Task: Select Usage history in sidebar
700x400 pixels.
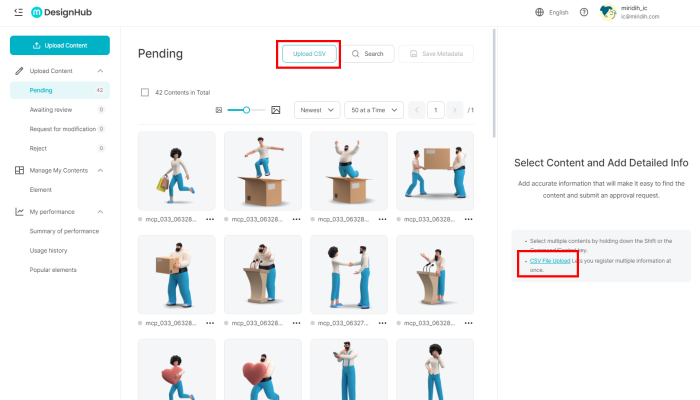Action: [49, 251]
